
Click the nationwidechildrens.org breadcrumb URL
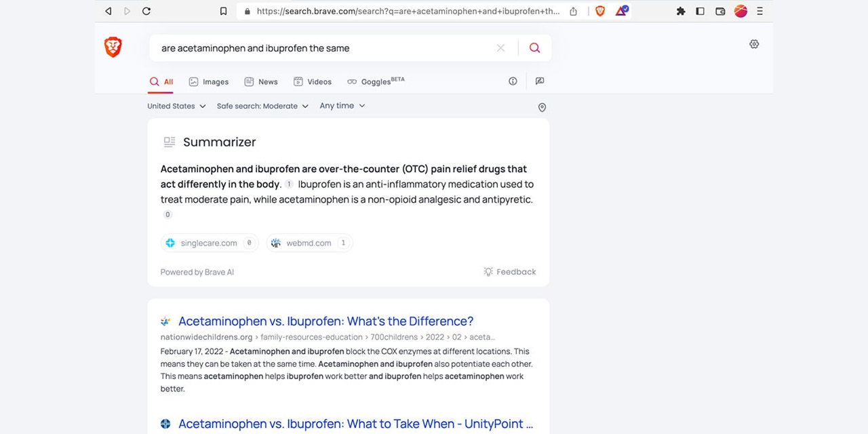[x=328, y=337]
